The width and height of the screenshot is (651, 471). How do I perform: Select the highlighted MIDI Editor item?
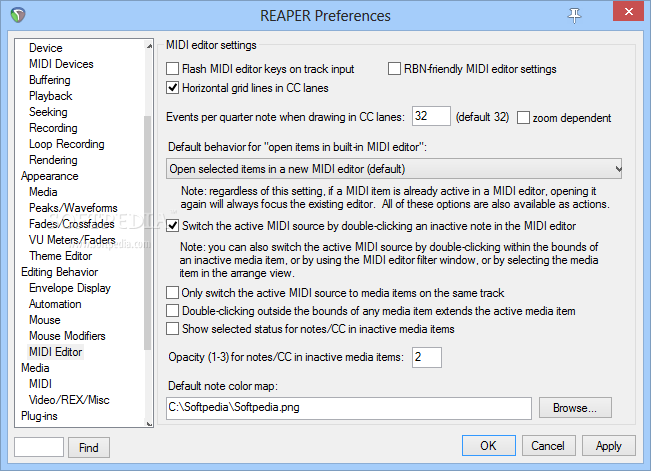[56, 352]
